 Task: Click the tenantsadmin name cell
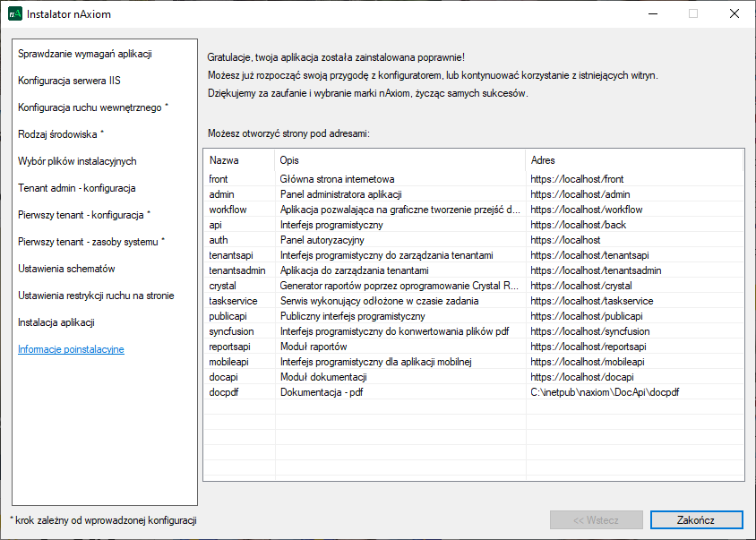pos(237,270)
